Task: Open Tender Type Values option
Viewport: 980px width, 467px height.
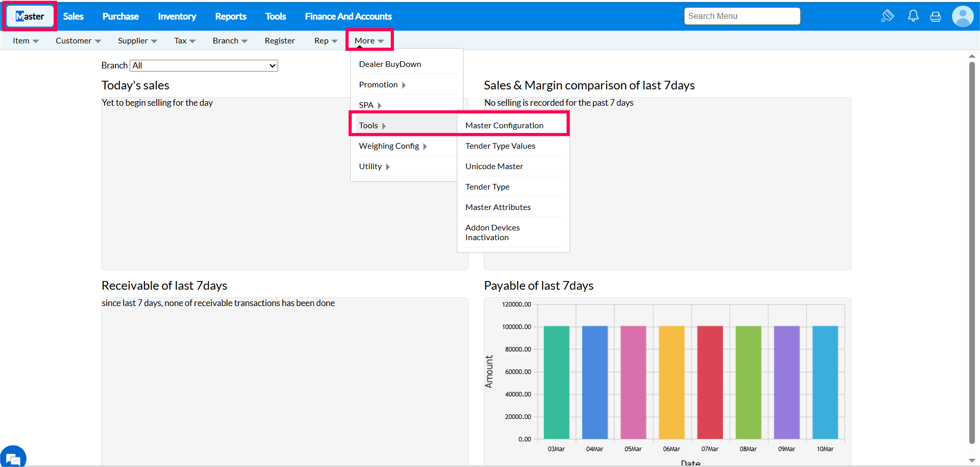Action: pos(500,146)
